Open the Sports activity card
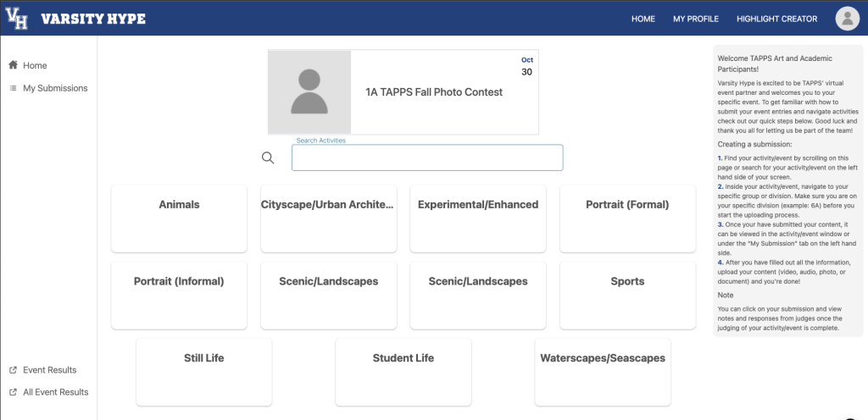The height and width of the screenshot is (420, 868). click(627, 296)
